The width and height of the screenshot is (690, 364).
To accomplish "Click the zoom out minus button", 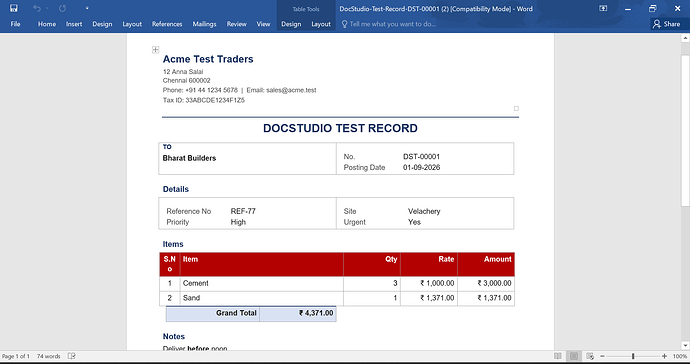I will pos(602,356).
